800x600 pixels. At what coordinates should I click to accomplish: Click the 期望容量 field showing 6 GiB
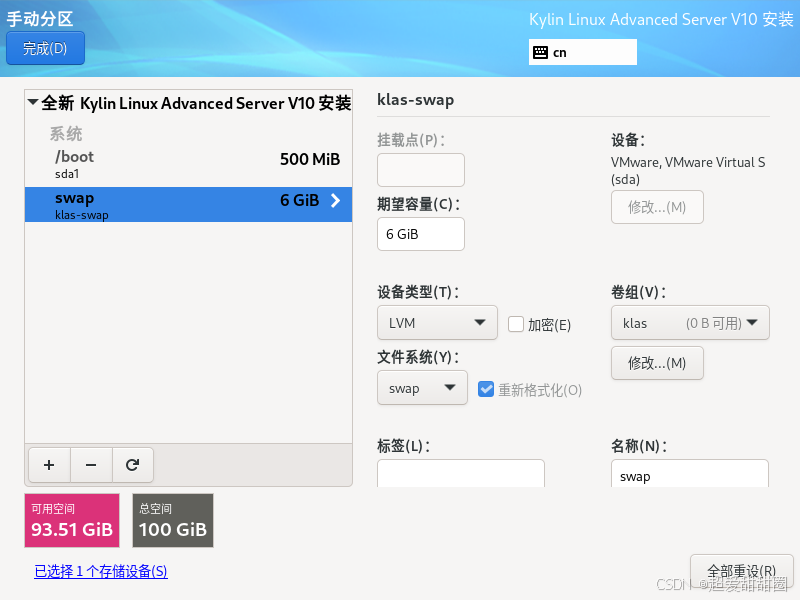click(x=421, y=234)
